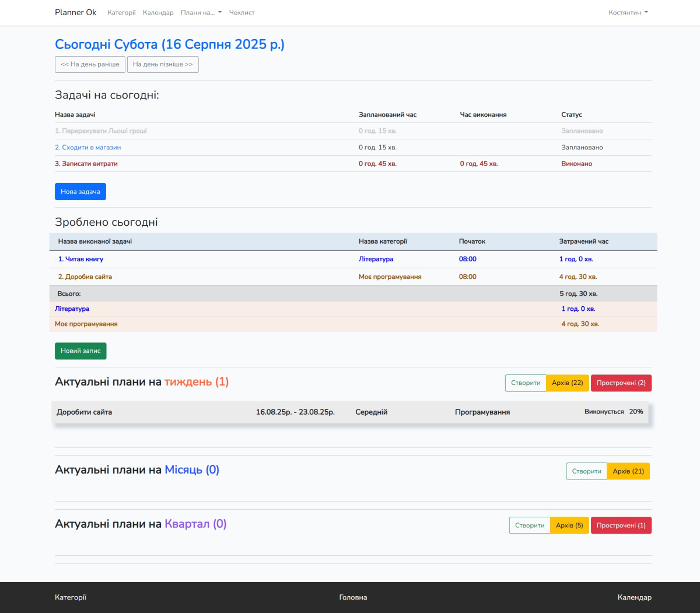Click Головна link in the footer
700x613 pixels.
[x=353, y=597]
